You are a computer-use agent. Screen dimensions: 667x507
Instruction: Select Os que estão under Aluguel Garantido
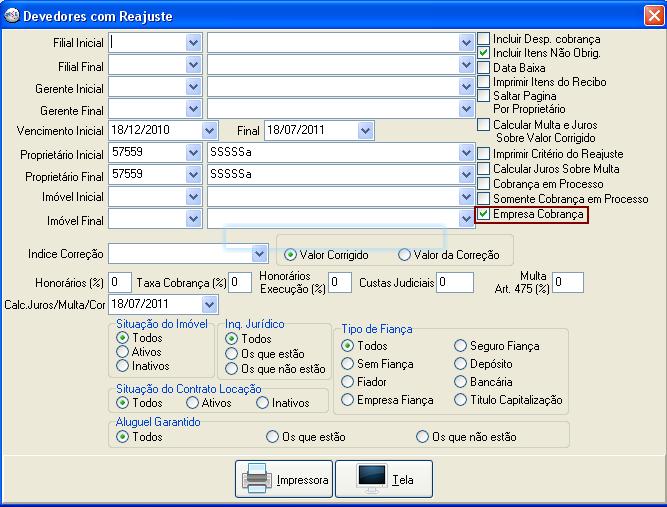tap(272, 437)
